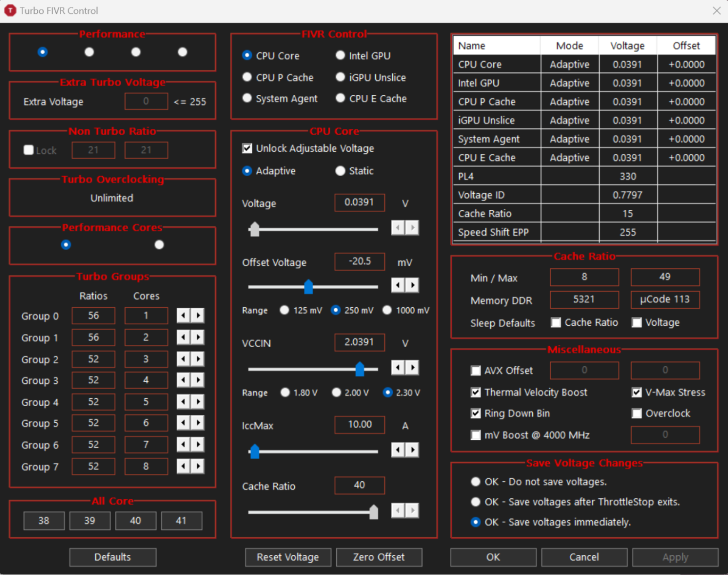The width and height of the screenshot is (728, 575).
Task: Decrease Group 3 ratio with left arrow
Action: tap(183, 380)
